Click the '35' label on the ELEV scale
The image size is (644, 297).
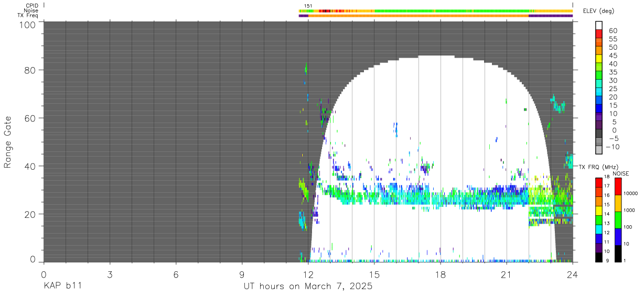point(613,72)
